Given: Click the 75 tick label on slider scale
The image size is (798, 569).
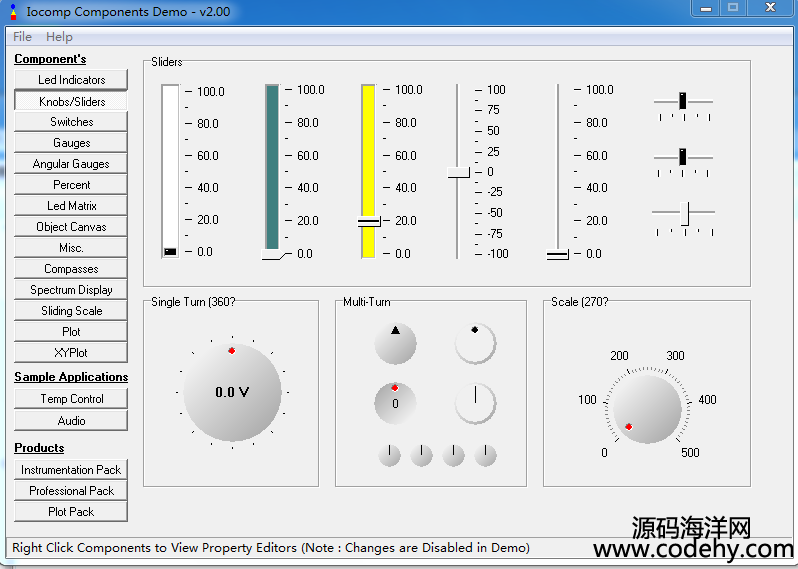Looking at the screenshot, I should (493, 110).
